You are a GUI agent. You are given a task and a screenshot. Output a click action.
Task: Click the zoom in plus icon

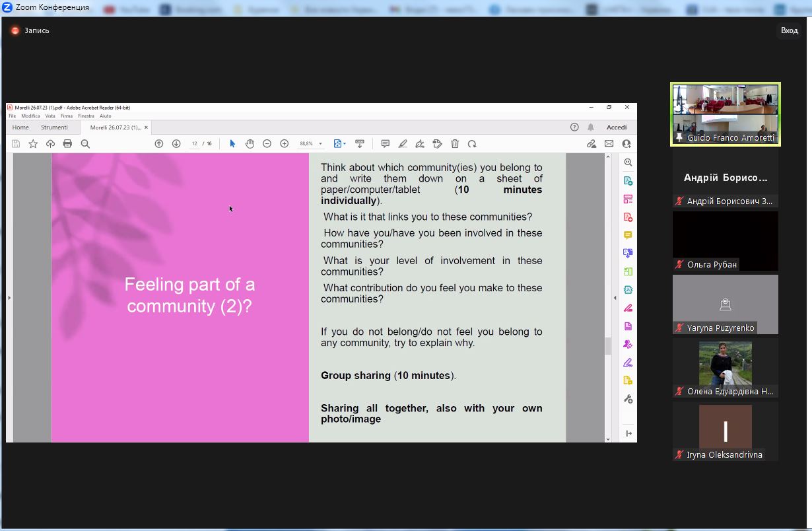click(x=285, y=144)
